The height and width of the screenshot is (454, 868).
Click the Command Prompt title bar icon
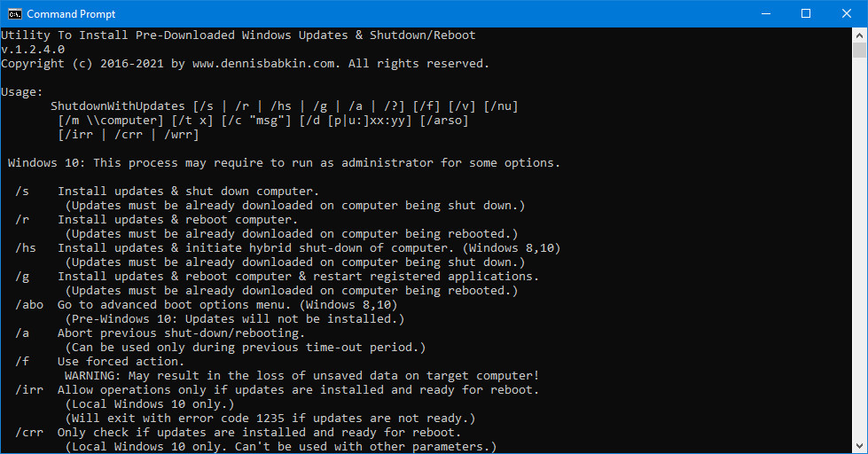(14, 13)
